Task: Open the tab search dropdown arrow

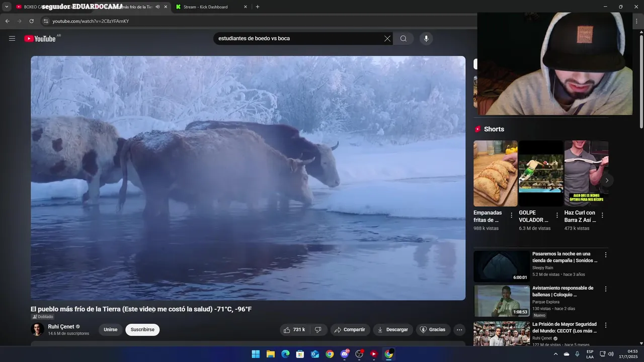Action: click(7, 7)
